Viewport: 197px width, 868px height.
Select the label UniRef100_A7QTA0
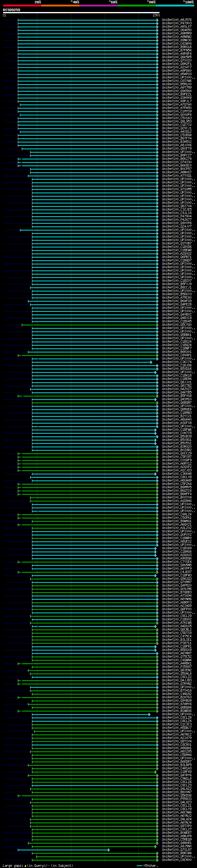177,104
